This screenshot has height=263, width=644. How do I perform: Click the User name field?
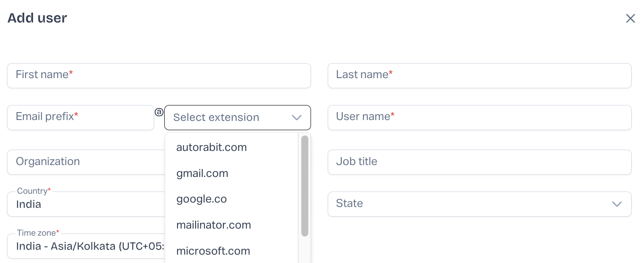click(x=479, y=117)
